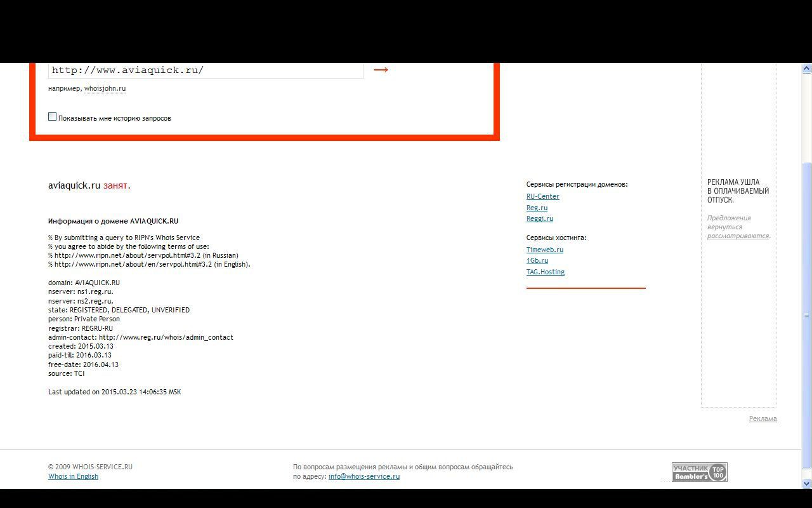Click the 'nserver: ns2.reg.ru.' line
Viewport: 812px width, 508px height.
pyautogui.click(x=81, y=301)
